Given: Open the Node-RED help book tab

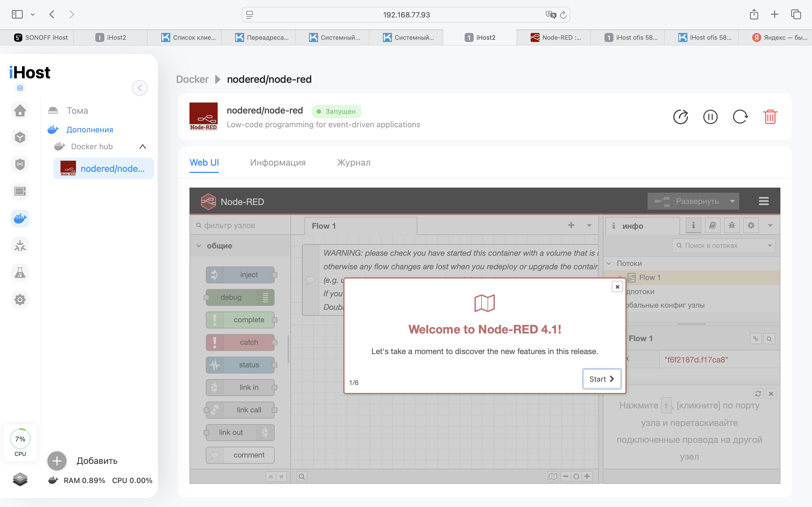Looking at the screenshot, I should pyautogui.click(x=712, y=225).
